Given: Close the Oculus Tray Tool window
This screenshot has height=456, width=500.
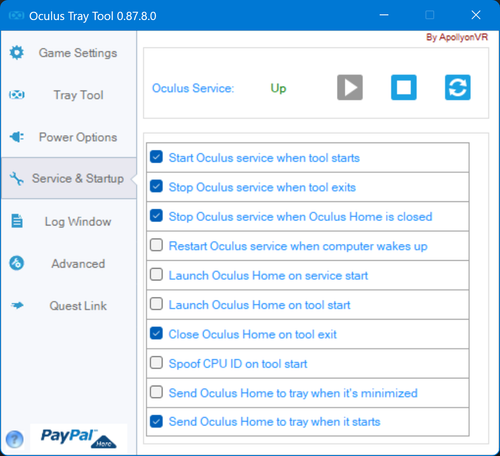Looking at the screenshot, I should point(476,15).
